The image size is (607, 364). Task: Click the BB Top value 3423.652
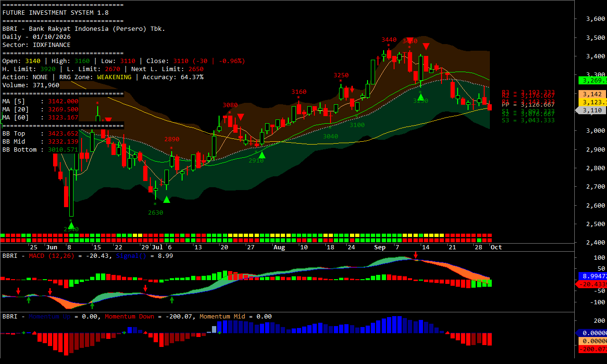tap(63, 134)
